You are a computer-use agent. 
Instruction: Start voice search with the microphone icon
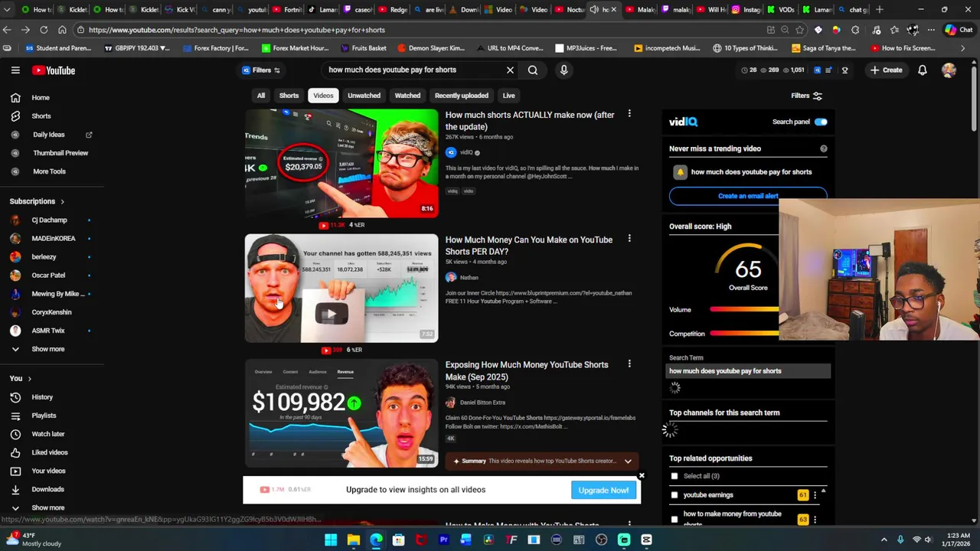pyautogui.click(x=563, y=70)
